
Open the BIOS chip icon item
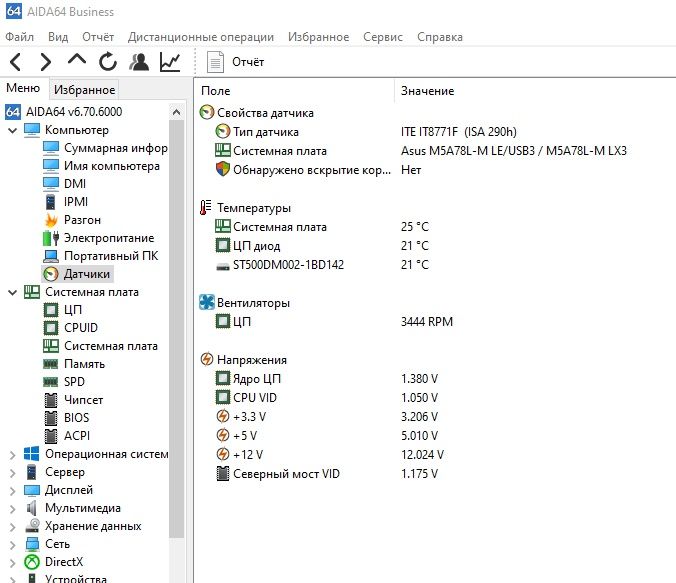click(51, 418)
